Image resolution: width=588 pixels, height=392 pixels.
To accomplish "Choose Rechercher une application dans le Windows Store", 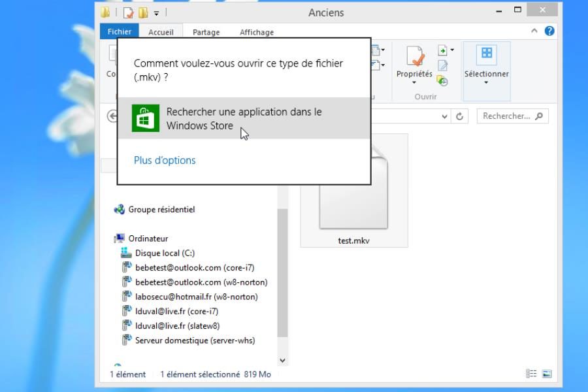I will click(244, 119).
